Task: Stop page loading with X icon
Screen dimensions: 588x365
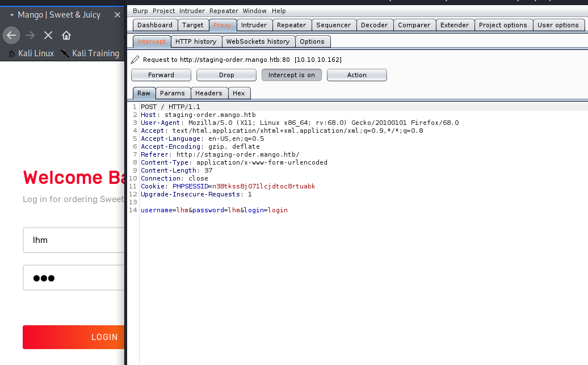Action: tap(48, 35)
